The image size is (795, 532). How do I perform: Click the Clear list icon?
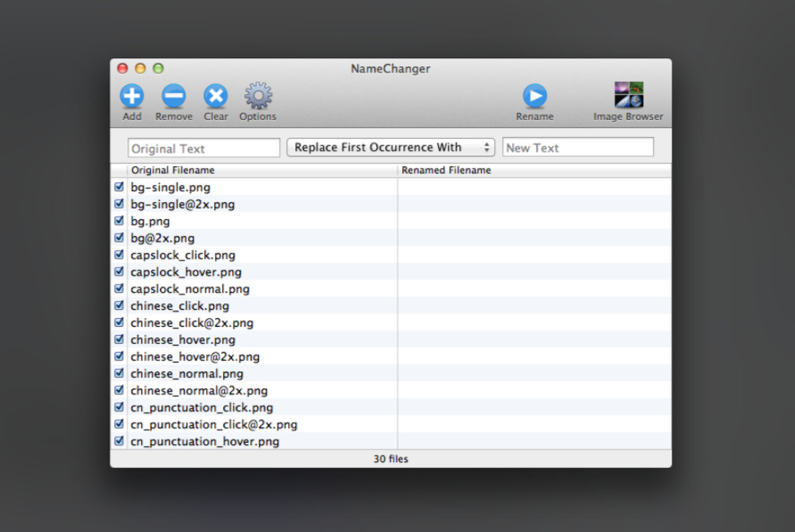pyautogui.click(x=215, y=97)
